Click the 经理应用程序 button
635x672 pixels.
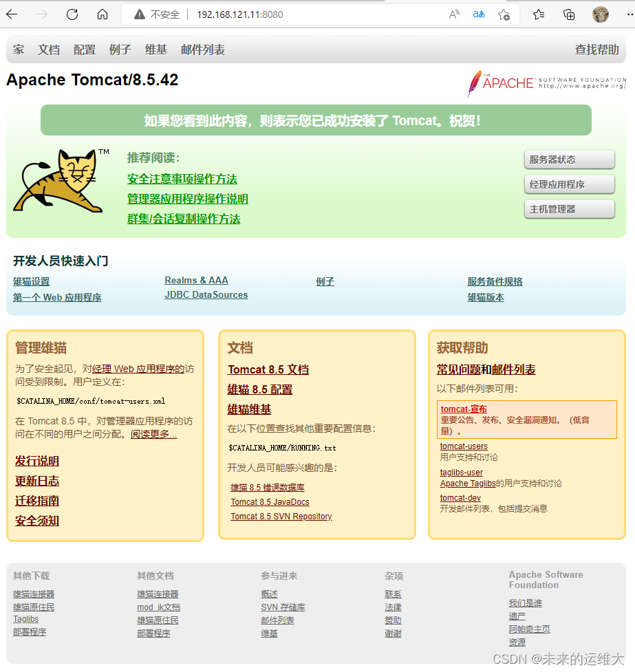pos(570,184)
